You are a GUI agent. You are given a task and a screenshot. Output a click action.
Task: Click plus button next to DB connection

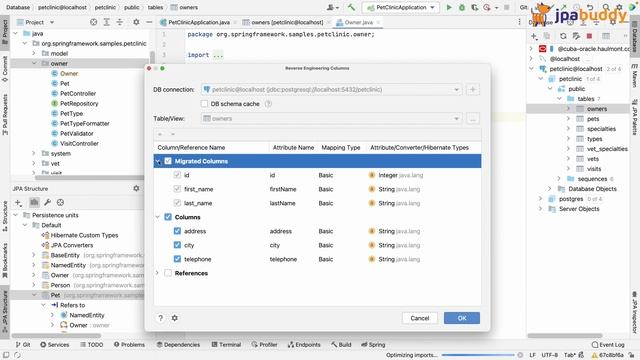473,89
